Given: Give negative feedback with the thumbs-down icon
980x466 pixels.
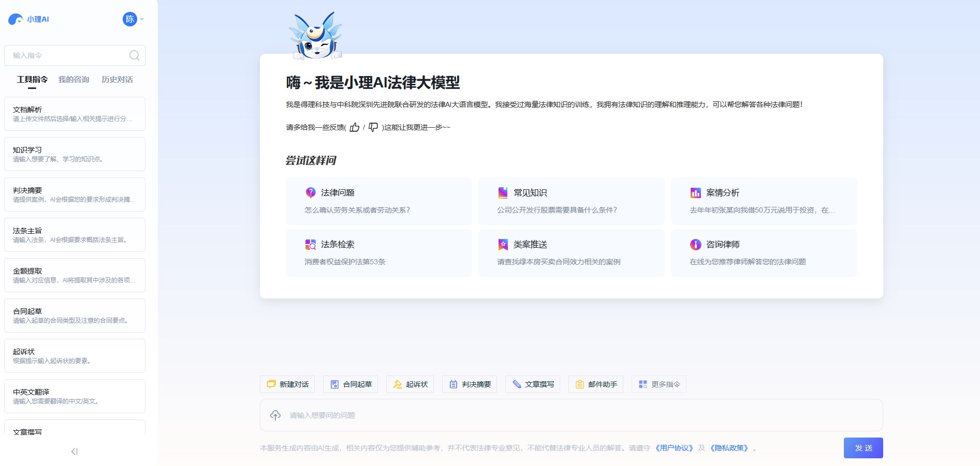Looking at the screenshot, I should [x=372, y=127].
